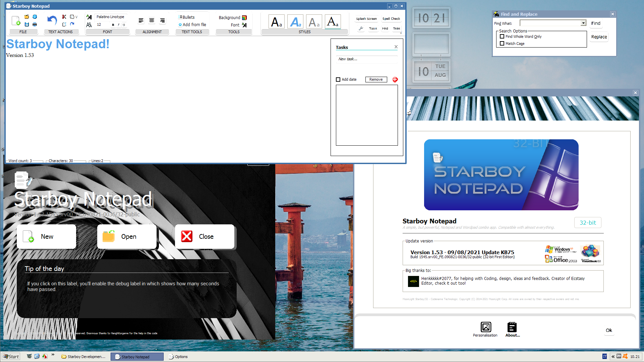
Task: Click Ok in the About dialog
Action: [x=609, y=330]
